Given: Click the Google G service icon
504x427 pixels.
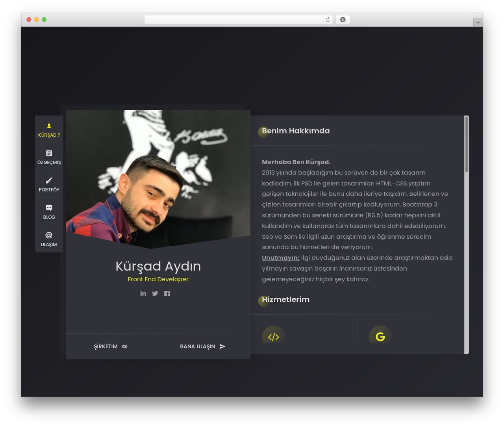Looking at the screenshot, I should click(x=380, y=336).
